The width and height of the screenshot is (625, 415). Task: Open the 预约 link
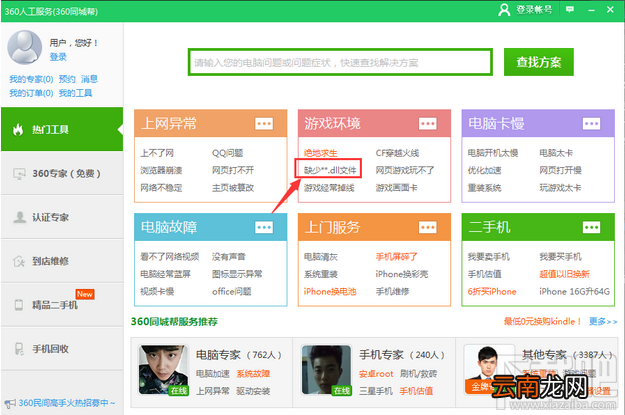point(67,79)
